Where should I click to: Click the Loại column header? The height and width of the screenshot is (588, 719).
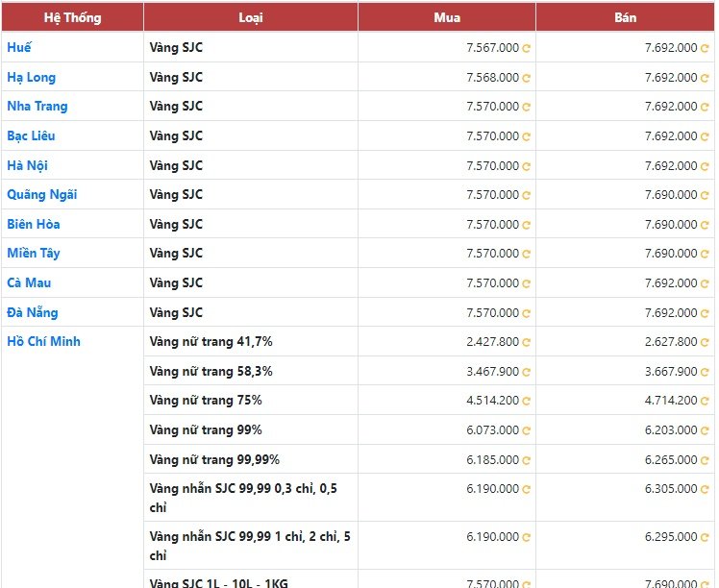tap(251, 17)
